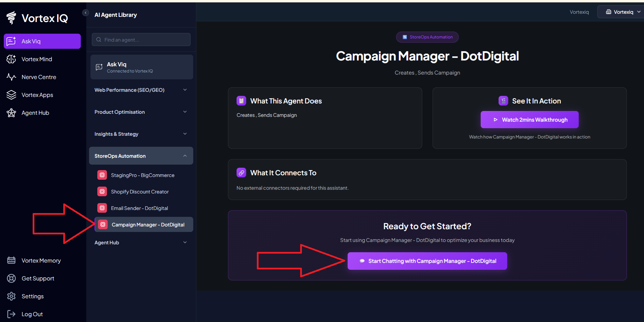Expand the Insights & Strategy category
The width and height of the screenshot is (644, 322).
[185, 134]
